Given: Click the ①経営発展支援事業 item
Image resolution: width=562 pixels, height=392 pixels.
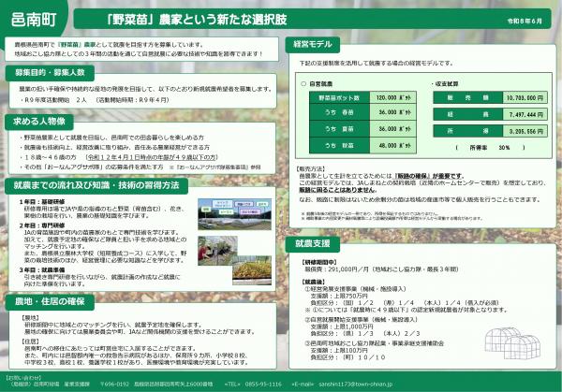Looking at the screenshot, I should (x=355, y=289).
